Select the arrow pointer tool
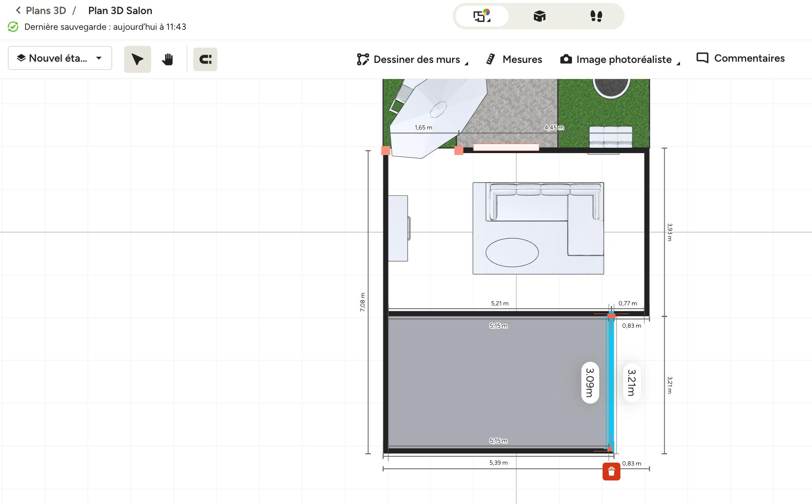Screen dimensions: 812x504 pyautogui.click(x=137, y=60)
